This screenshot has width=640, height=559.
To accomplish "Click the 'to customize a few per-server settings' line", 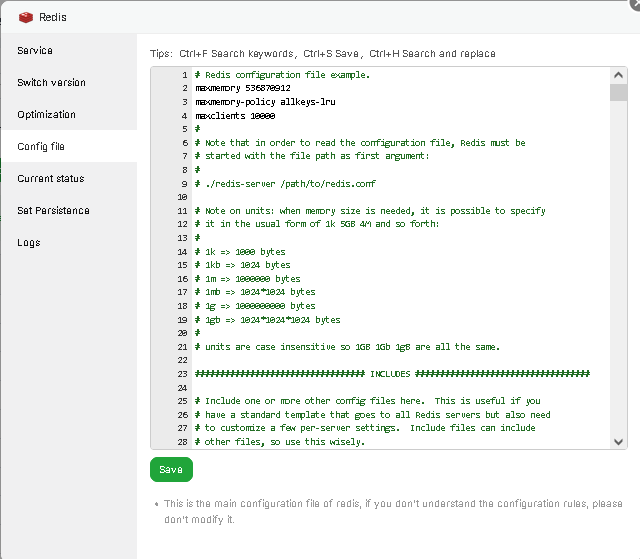I will pos(365,428).
